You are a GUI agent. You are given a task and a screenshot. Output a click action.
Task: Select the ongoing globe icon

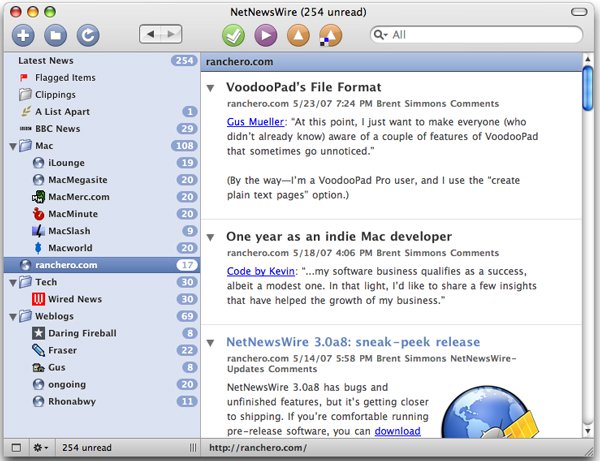(38, 384)
